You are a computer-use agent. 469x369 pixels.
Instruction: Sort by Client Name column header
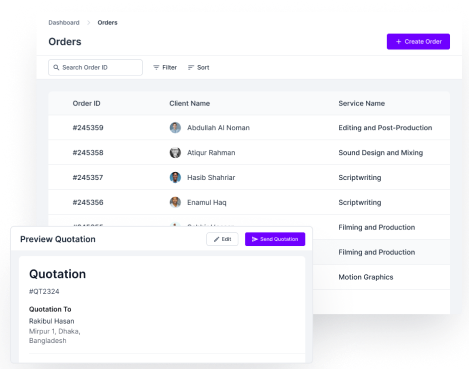coord(190,103)
